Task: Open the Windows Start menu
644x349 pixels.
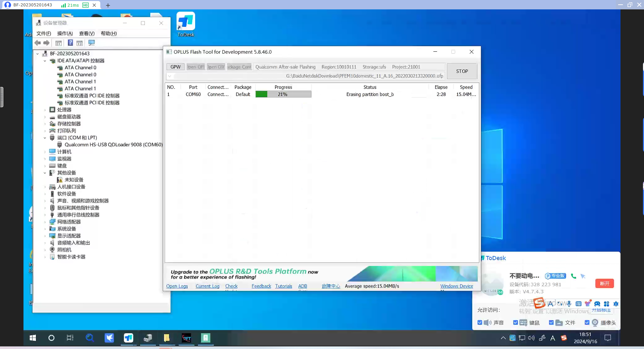Action: pos(33,338)
